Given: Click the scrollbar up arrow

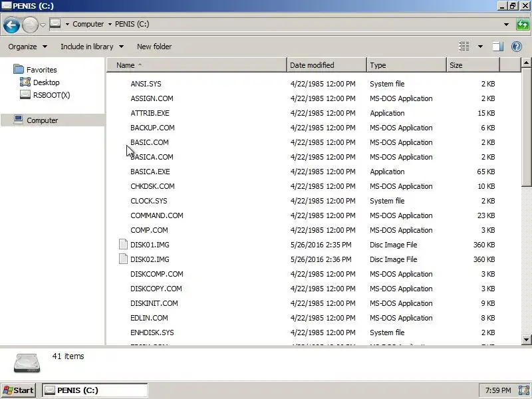Looking at the screenshot, I should pyautogui.click(x=526, y=63).
